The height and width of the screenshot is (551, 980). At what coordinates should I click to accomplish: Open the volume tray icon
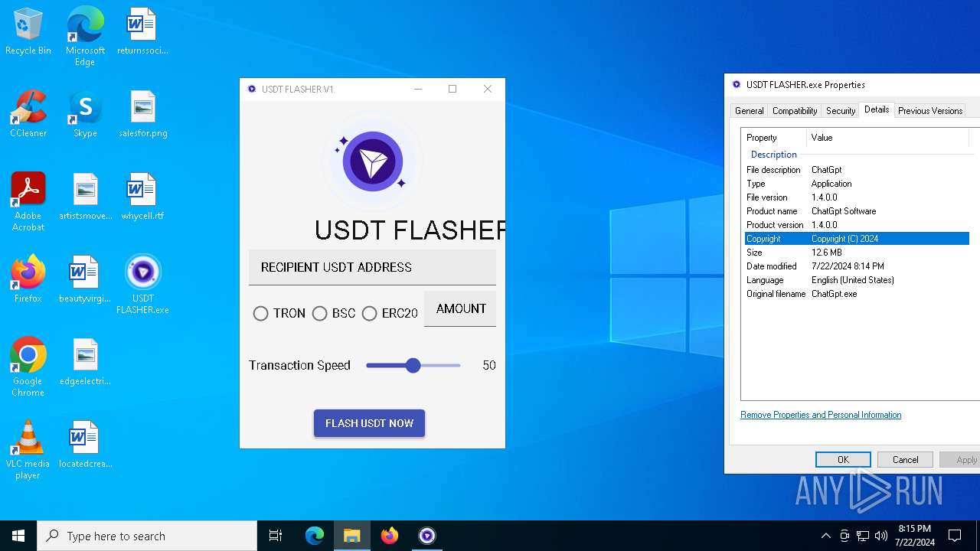coord(881,536)
